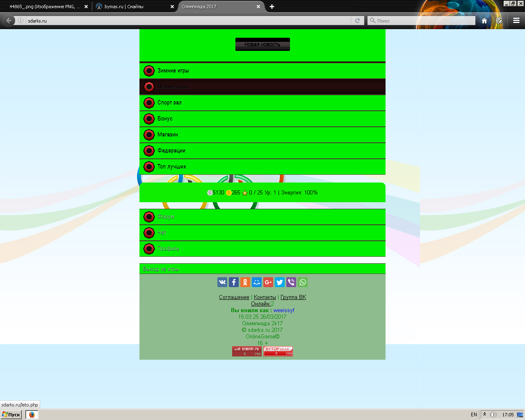Click the Twitter share icon
The width and height of the screenshot is (525, 420).
point(280,282)
